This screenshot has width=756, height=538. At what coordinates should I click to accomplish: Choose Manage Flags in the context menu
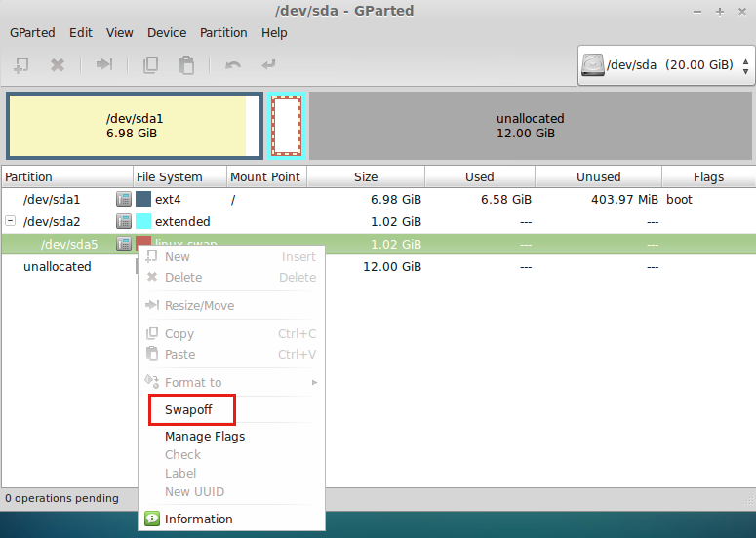coord(205,437)
